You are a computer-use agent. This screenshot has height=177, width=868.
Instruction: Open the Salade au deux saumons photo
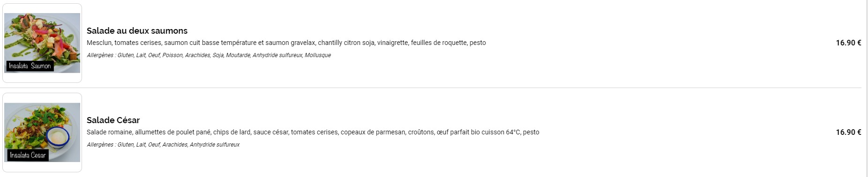42,43
